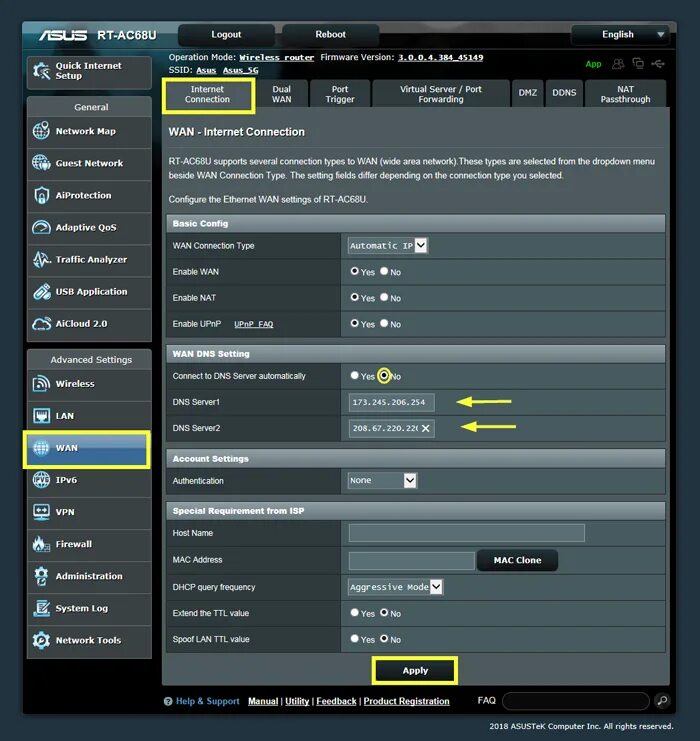Switch to Internet Connection tab

pos(207,95)
